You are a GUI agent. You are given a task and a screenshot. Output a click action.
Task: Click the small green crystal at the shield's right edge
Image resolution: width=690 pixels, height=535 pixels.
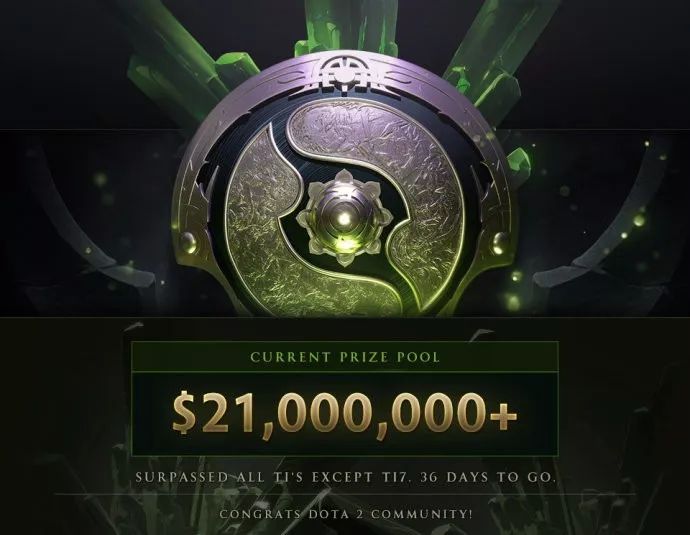518,161
